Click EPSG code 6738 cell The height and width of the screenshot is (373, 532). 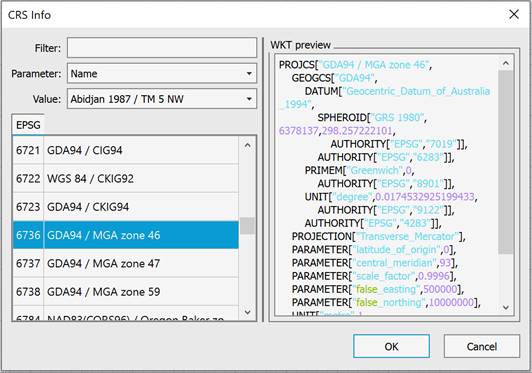[x=28, y=291]
